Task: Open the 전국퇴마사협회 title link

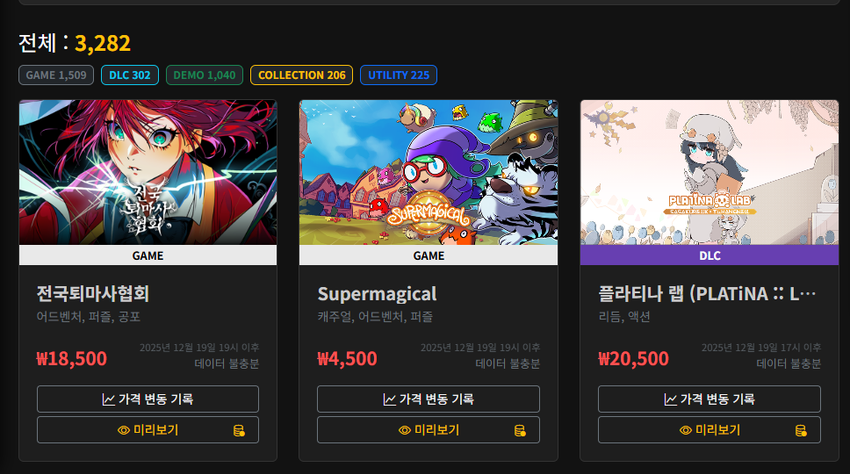Action: coord(93,294)
